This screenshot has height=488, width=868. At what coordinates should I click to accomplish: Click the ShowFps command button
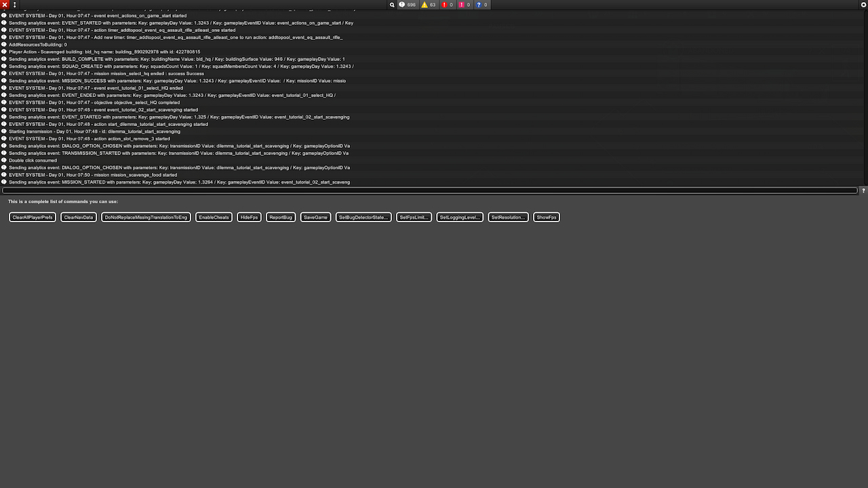tap(547, 218)
